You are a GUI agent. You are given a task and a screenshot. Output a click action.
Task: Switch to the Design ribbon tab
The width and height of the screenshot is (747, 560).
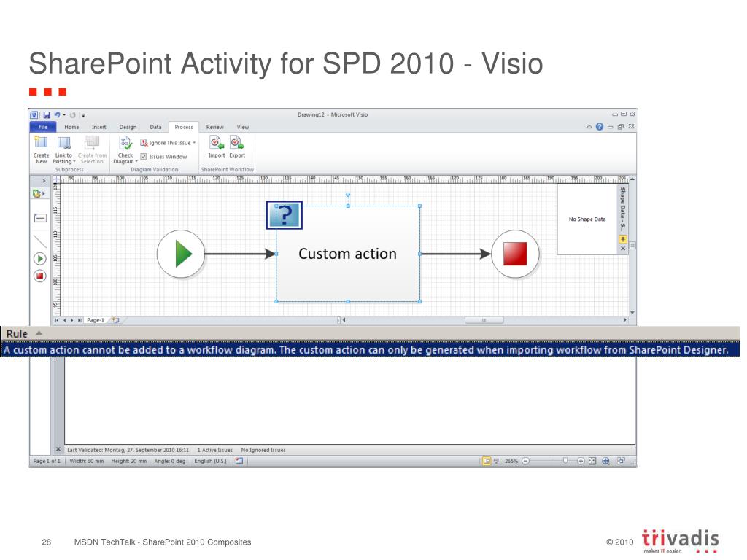[128, 127]
